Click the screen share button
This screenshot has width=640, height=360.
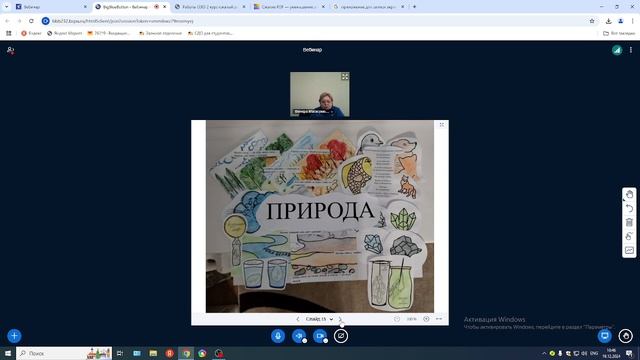341,336
